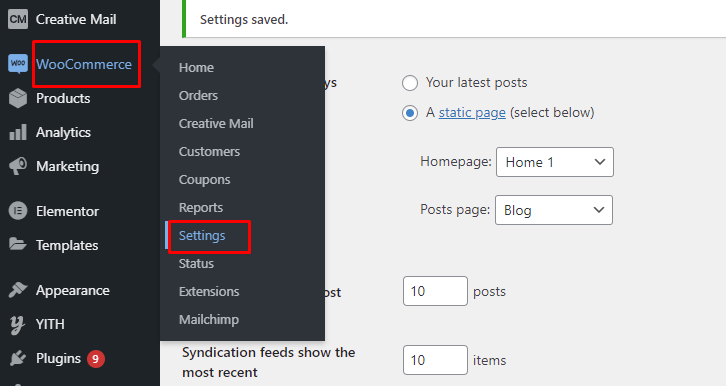
Task: Click the Posts page label
Action: point(455,210)
